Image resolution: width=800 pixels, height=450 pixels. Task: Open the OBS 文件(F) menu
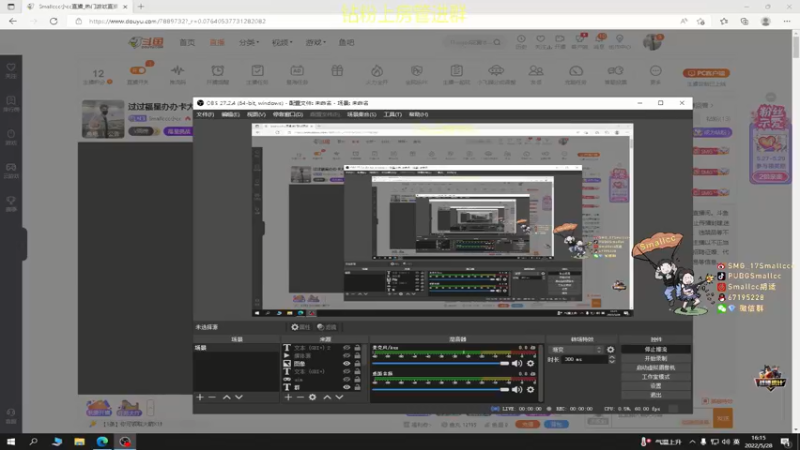pos(205,114)
